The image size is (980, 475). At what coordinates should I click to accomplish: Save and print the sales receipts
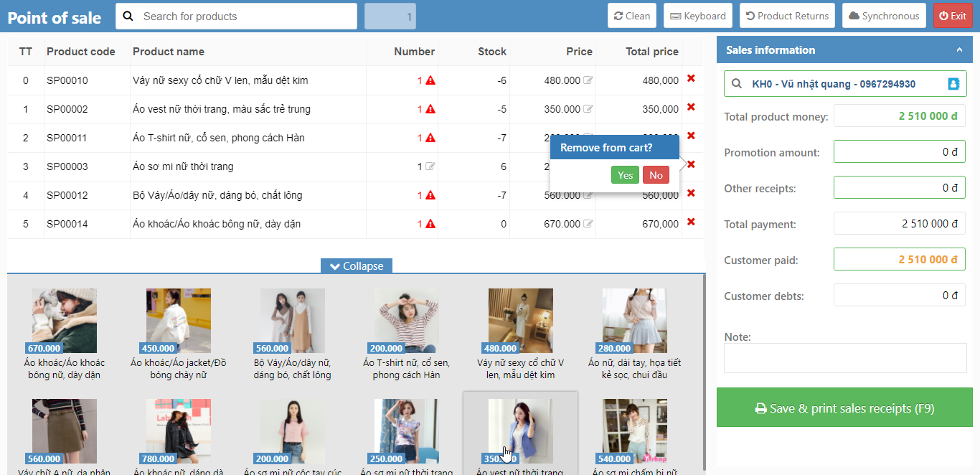(844, 408)
